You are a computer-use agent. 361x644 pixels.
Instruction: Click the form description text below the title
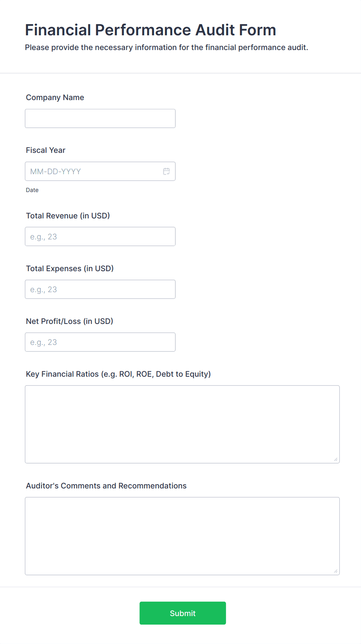[167, 47]
